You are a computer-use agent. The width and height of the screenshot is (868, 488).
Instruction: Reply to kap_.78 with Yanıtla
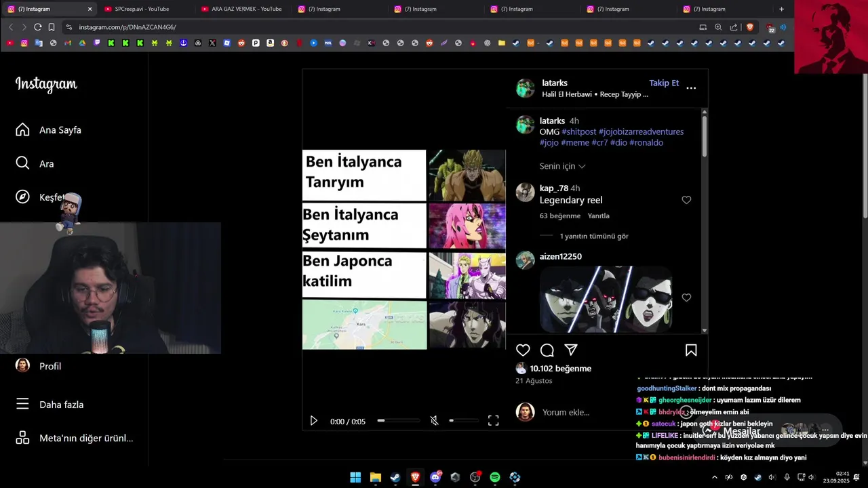[x=598, y=216]
